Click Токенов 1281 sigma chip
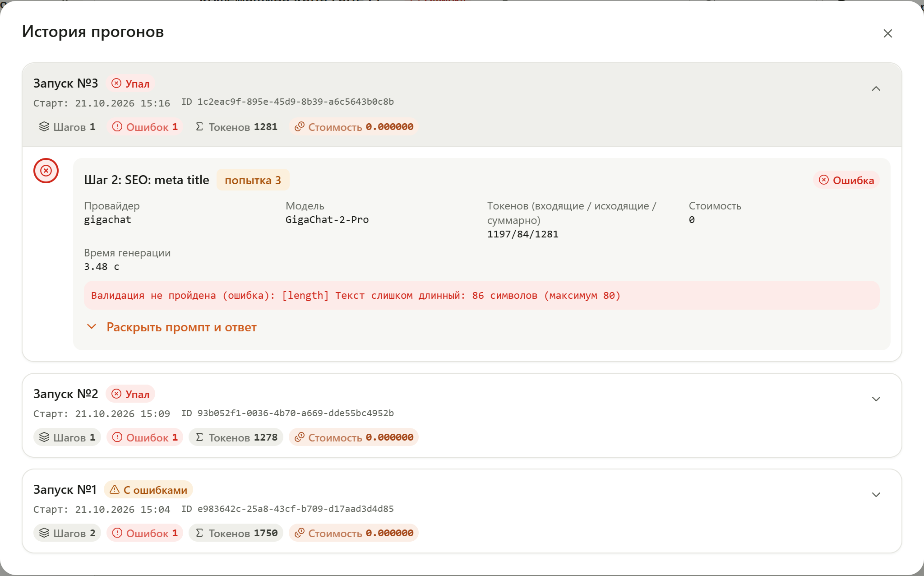Image resolution: width=924 pixels, height=576 pixels. [236, 127]
